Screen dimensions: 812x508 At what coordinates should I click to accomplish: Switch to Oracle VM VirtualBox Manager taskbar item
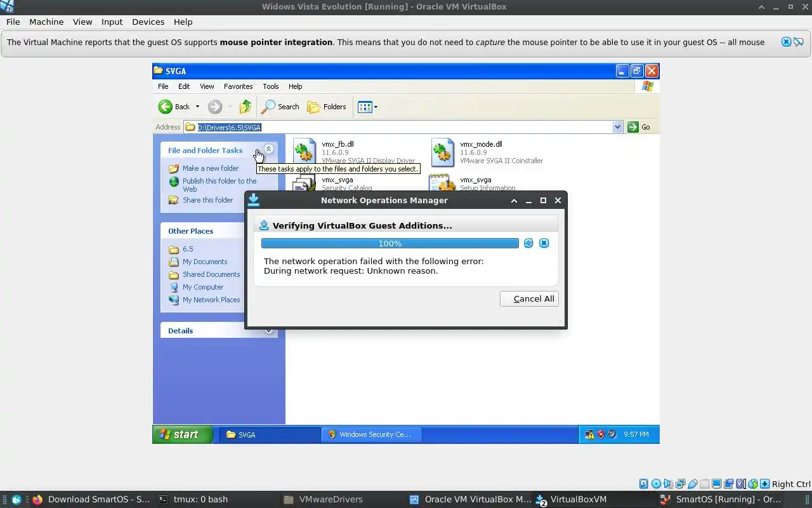(469, 499)
